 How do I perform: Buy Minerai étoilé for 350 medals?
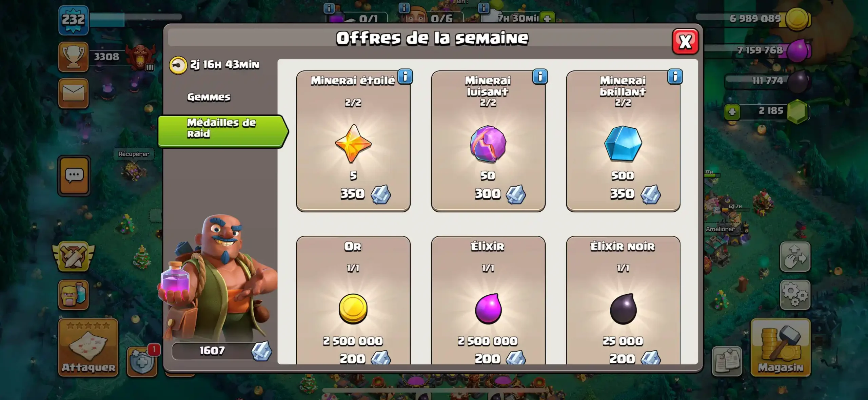tap(353, 141)
